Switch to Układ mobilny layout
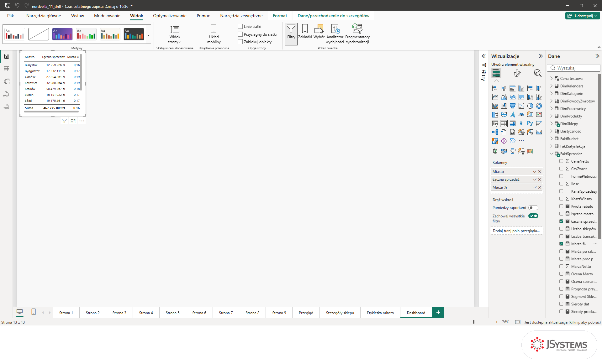The height and width of the screenshot is (364, 602). pyautogui.click(x=214, y=34)
